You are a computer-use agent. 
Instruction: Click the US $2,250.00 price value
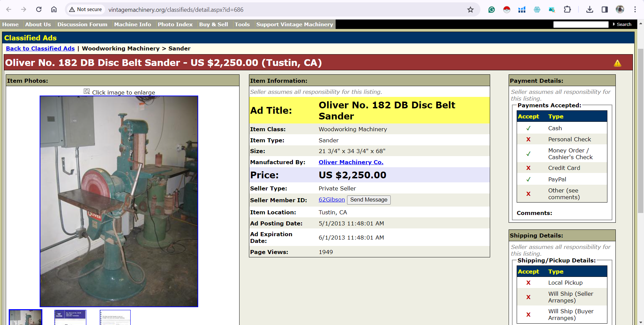352,175
